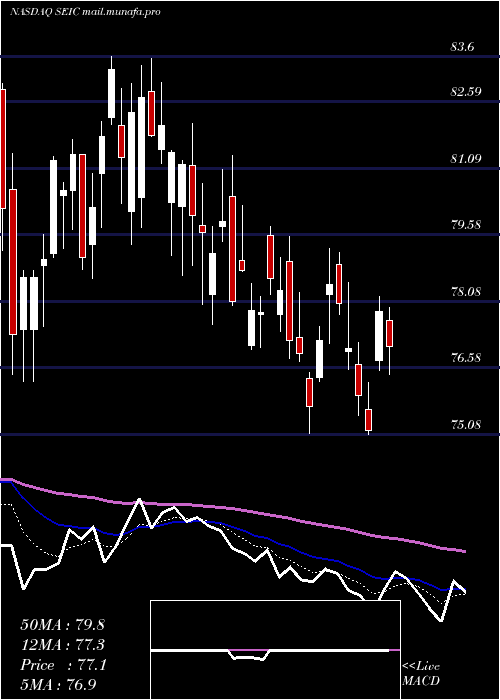Click the 'NASDAQ SEIC mail.munafa.pro' title text
Image resolution: width=500 pixels, height=700 pixels.
click(85, 12)
